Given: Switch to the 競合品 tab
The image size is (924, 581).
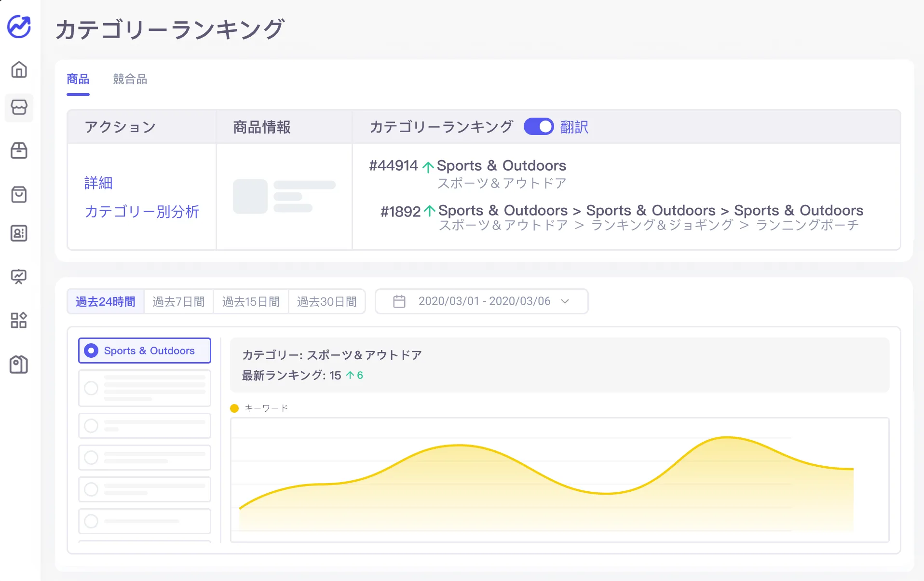Looking at the screenshot, I should click(x=130, y=79).
